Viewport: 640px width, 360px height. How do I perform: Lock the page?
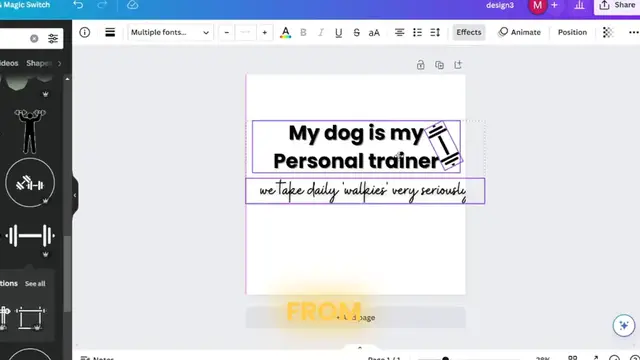click(420, 65)
